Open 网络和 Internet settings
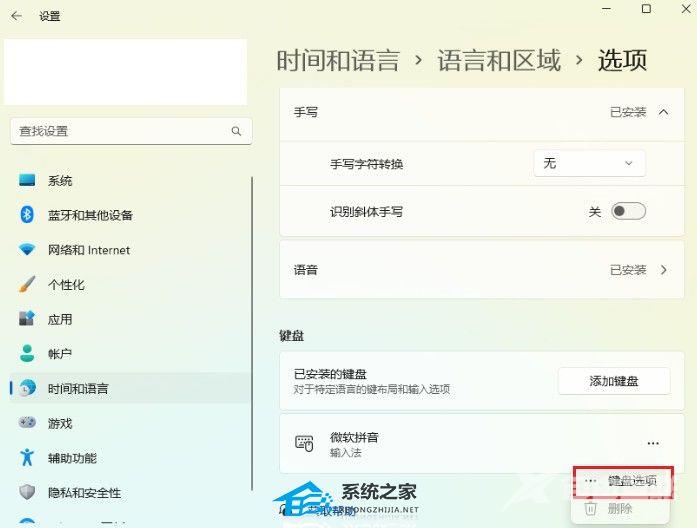 coord(131,249)
